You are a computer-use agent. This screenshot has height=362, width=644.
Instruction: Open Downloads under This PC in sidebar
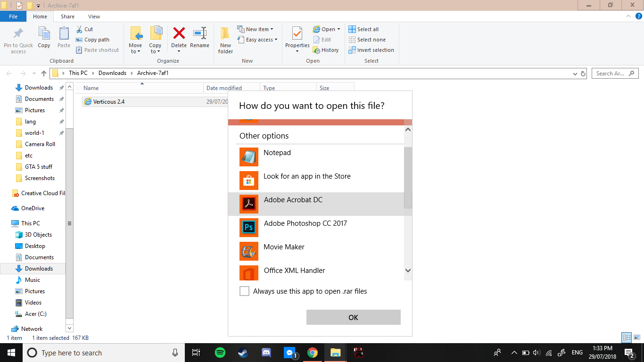[39, 269]
